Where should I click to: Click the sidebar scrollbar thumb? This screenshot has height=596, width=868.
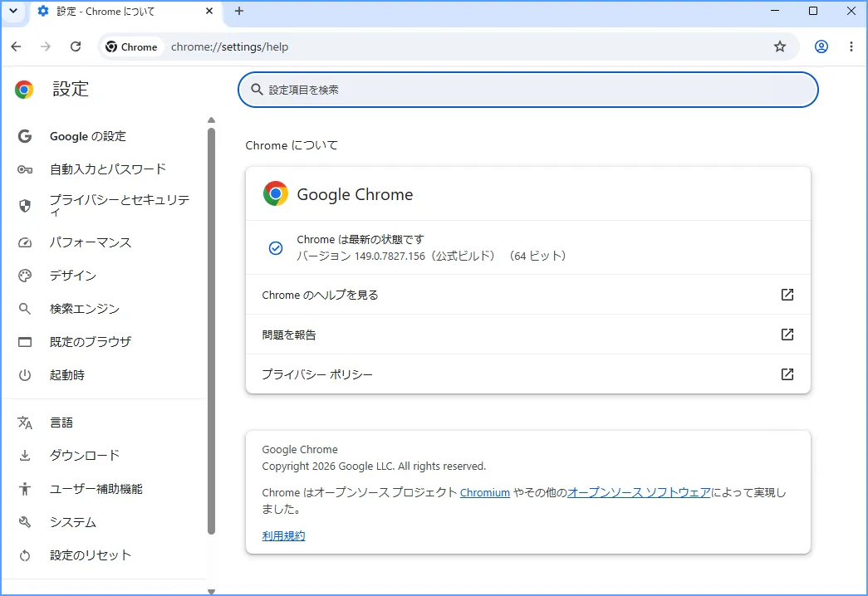click(x=211, y=331)
